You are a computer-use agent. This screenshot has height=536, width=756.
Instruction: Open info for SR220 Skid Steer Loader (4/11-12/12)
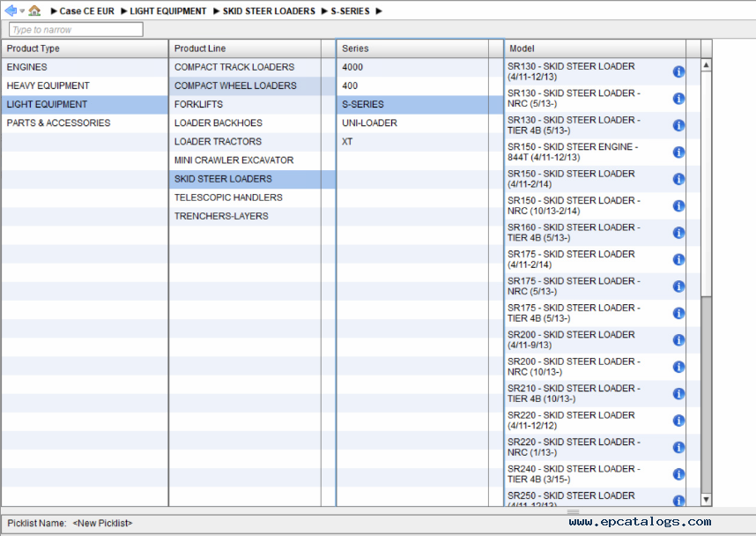pos(678,421)
